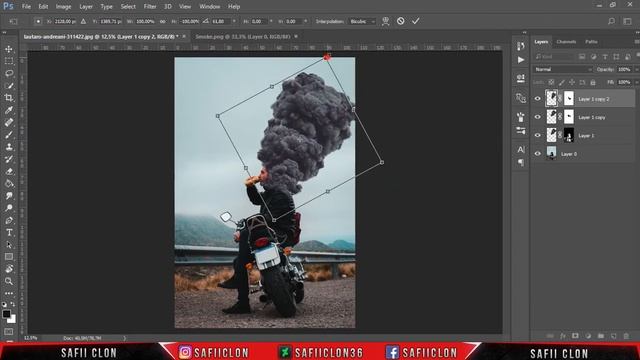The image size is (640, 360).
Task: Select the Rectangle shape tool
Action: point(9,257)
